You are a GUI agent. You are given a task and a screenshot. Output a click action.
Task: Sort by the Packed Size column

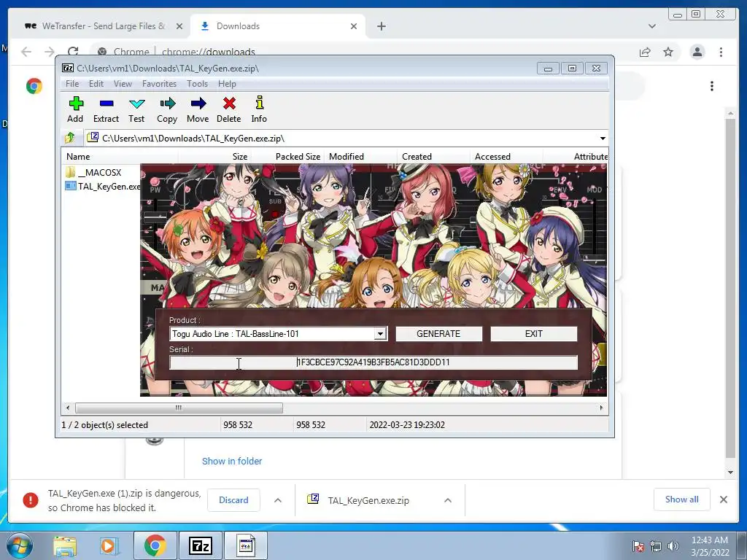287,157
